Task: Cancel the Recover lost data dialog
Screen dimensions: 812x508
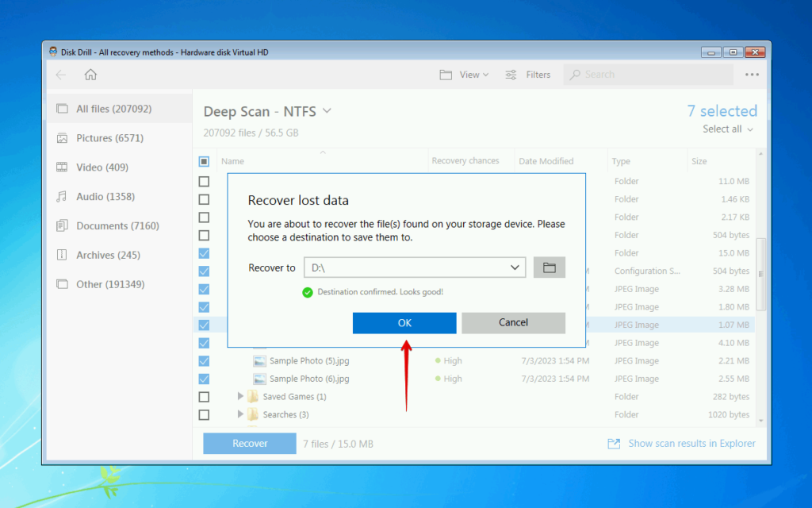Action: pos(513,323)
